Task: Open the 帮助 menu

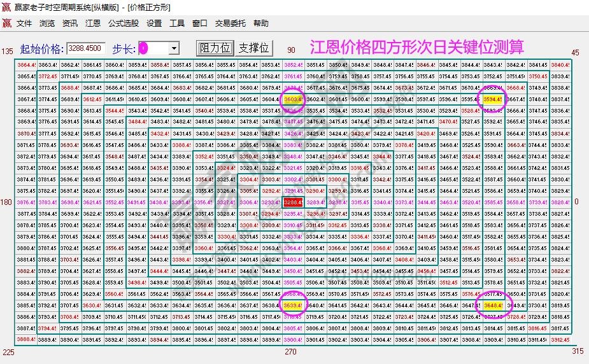Action: [261, 24]
